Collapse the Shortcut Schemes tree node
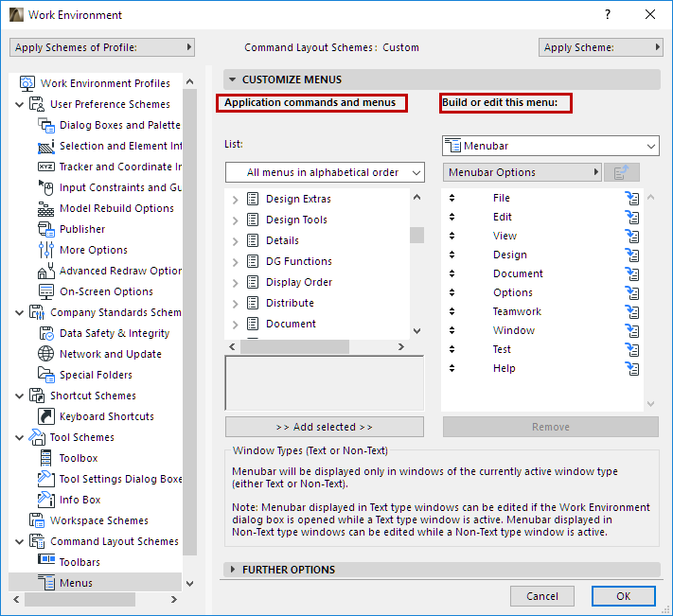 [19, 396]
